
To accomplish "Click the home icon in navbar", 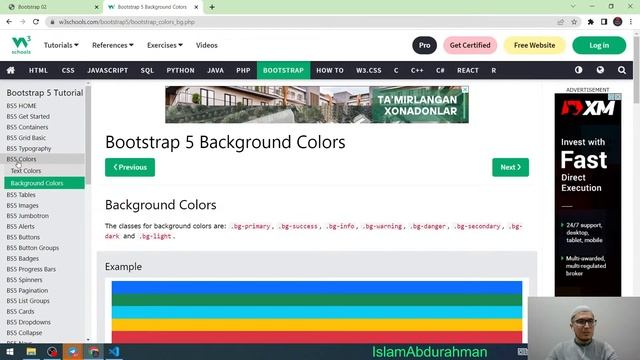I will [x=11, y=70].
